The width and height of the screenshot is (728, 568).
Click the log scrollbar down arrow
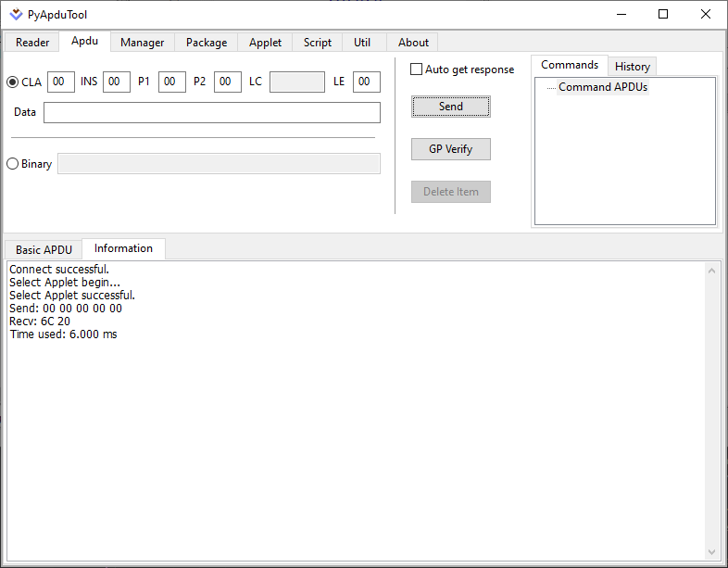(712, 552)
